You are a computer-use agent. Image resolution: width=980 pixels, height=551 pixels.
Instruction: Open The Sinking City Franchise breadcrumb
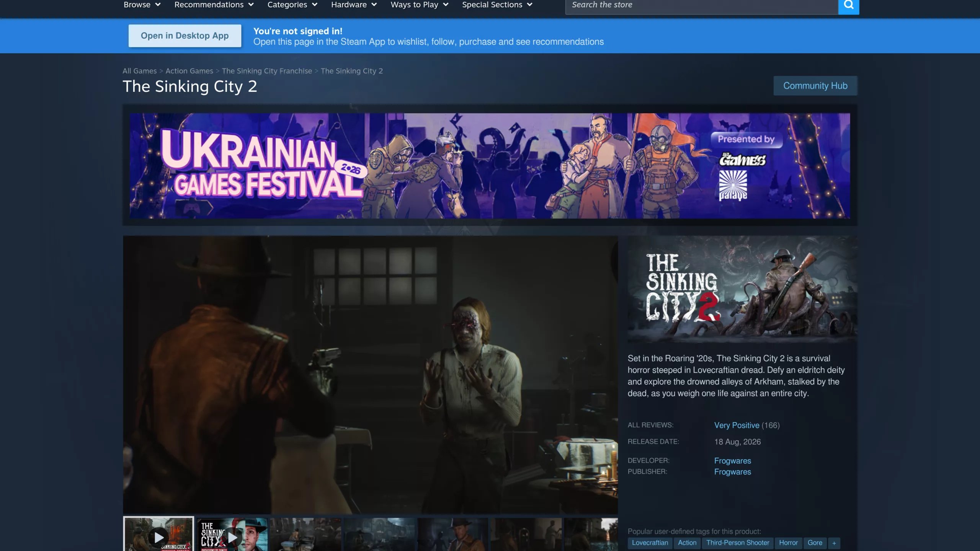click(x=267, y=71)
